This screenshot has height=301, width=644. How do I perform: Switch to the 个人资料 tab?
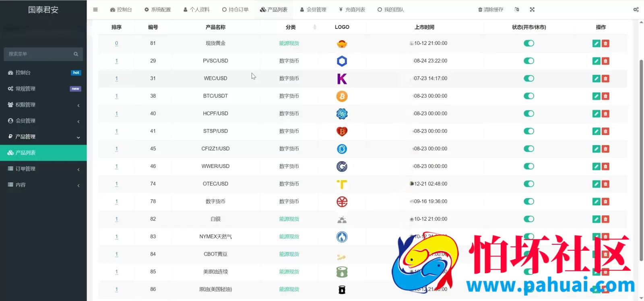click(x=196, y=10)
